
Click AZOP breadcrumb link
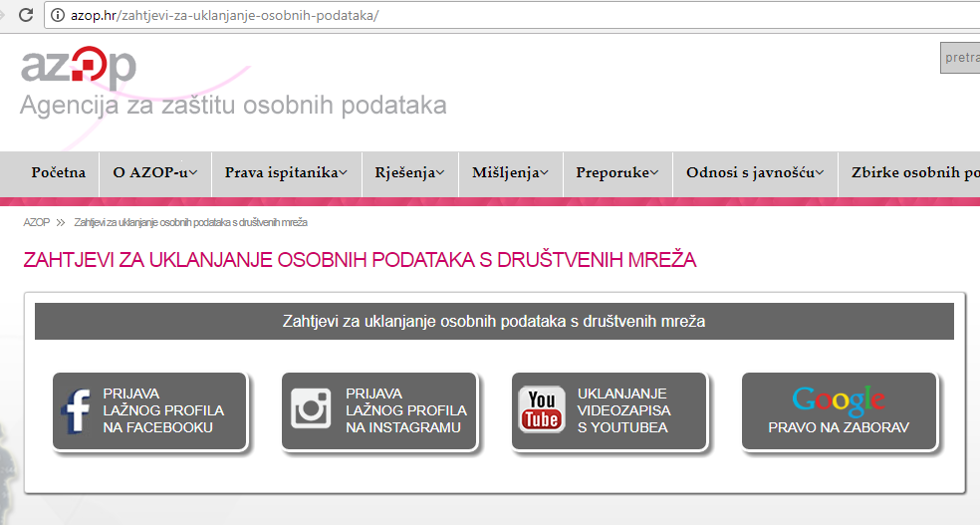pyautogui.click(x=36, y=222)
